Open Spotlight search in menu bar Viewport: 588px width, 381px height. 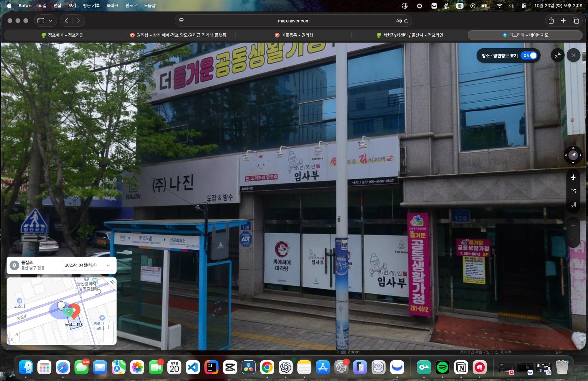511,6
